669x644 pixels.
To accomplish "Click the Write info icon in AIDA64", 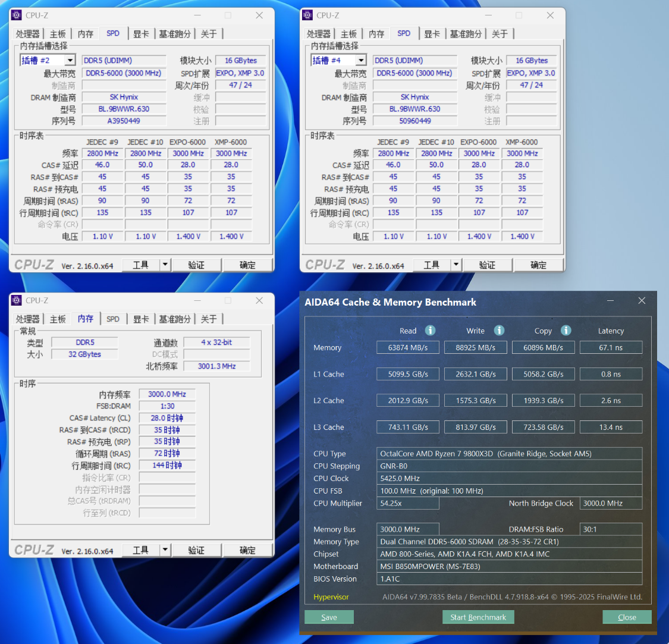I will coord(499,330).
